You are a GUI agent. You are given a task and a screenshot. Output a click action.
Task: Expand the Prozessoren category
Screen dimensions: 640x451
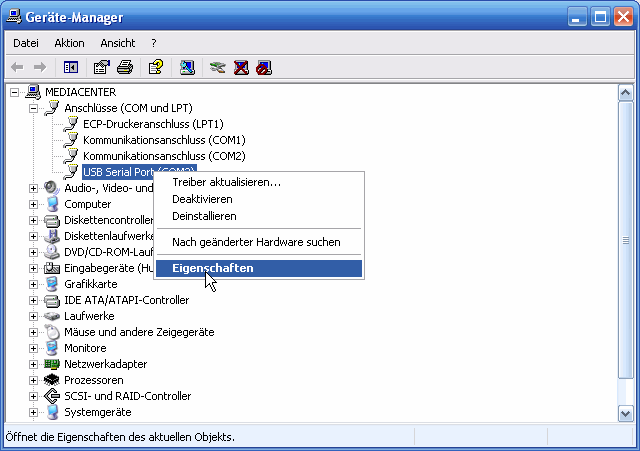pos(33,380)
